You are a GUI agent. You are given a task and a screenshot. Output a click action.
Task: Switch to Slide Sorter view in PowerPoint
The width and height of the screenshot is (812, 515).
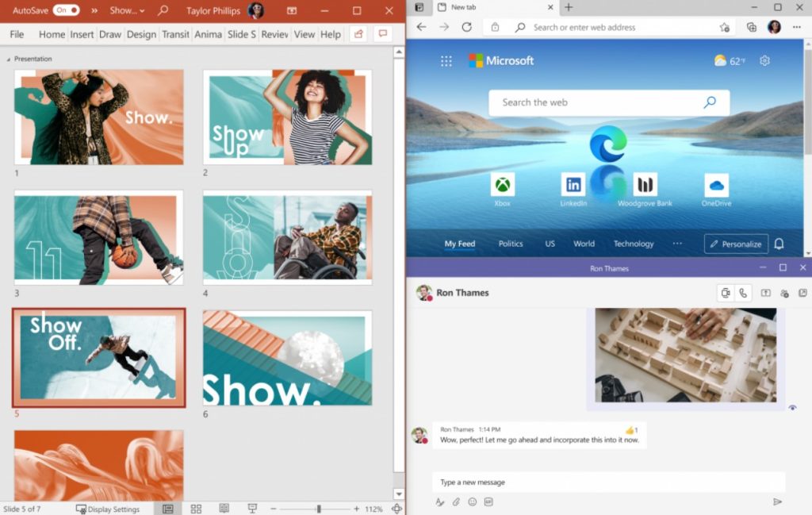tap(196, 507)
